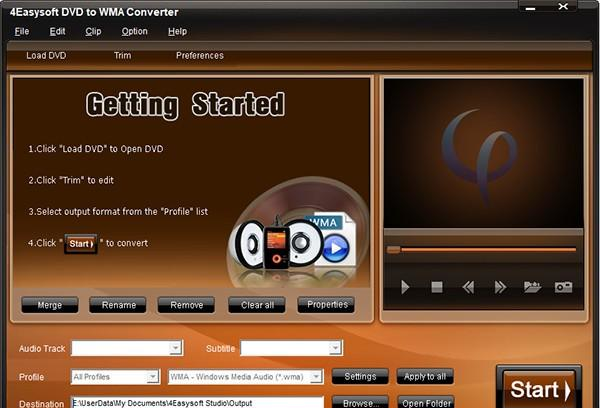Click the Remove button
This screenshot has width=600, height=408.
[186, 305]
